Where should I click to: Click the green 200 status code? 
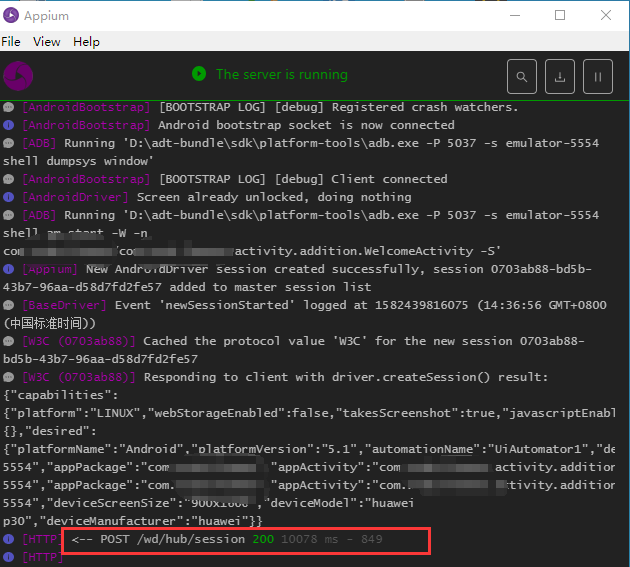pyautogui.click(x=263, y=539)
